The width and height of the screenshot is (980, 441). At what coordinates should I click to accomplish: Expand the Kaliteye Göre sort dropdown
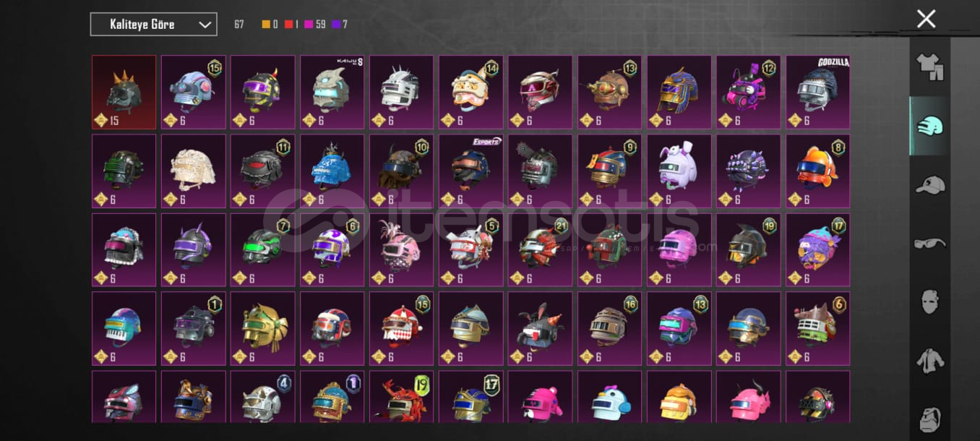tap(153, 24)
